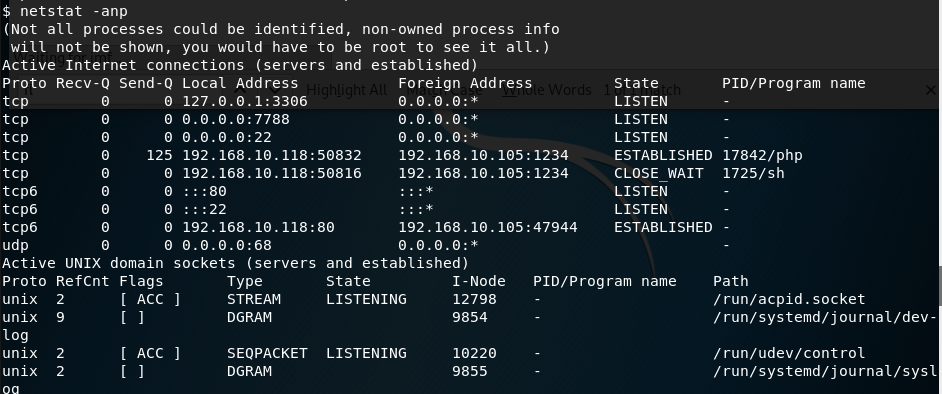The height and width of the screenshot is (394, 942).
Task: Click the CLOSE_WAIT state
Action: point(658,173)
